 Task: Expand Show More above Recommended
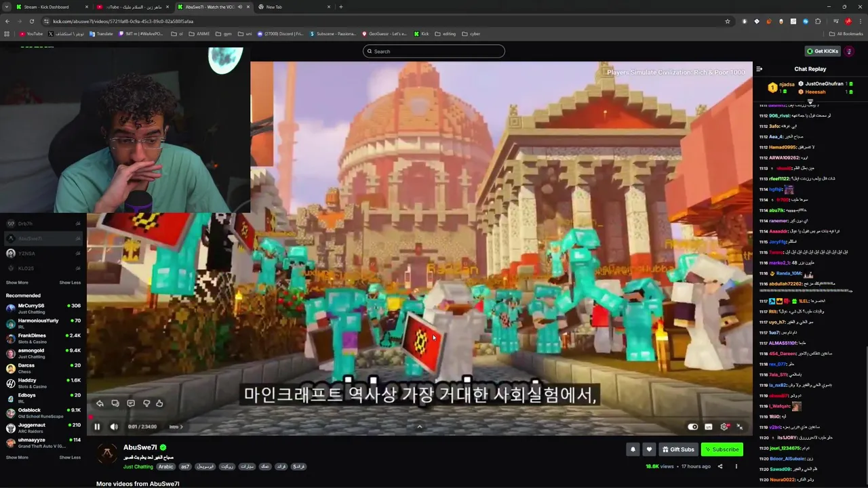pos(17,283)
